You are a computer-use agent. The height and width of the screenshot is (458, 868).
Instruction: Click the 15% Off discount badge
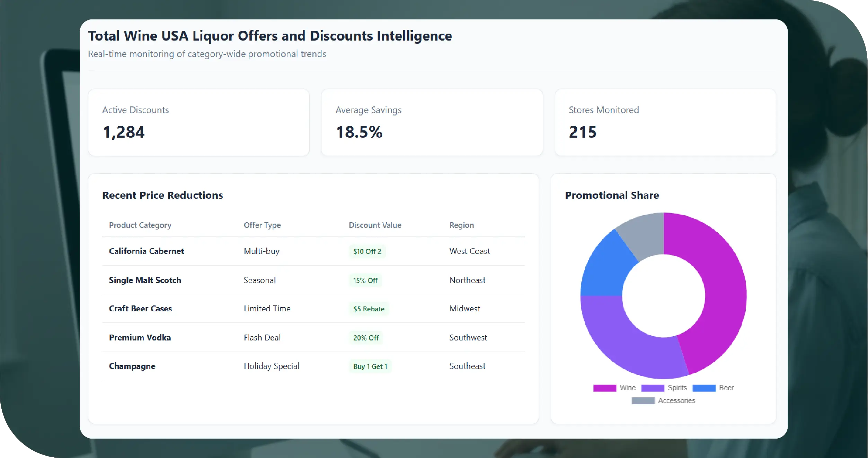[365, 280]
